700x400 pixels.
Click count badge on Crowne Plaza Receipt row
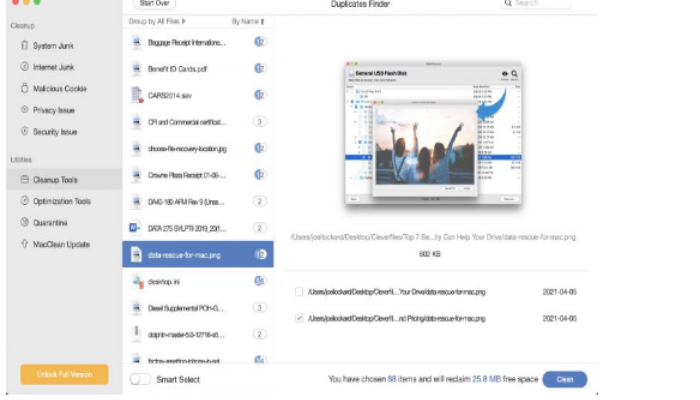point(260,175)
